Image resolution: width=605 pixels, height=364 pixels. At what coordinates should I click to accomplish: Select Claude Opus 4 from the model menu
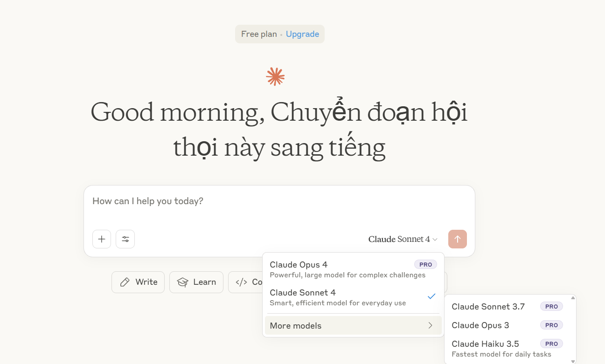[353, 269]
